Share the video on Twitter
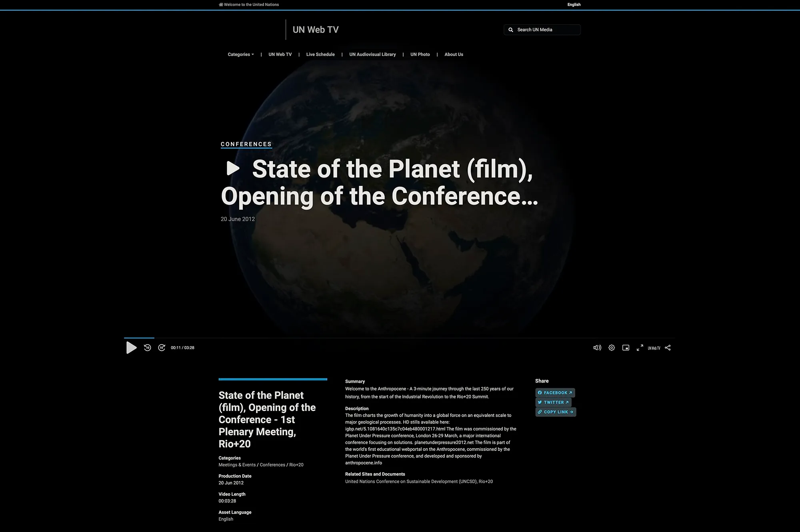Screen dimensions: 800x532 [553, 402]
